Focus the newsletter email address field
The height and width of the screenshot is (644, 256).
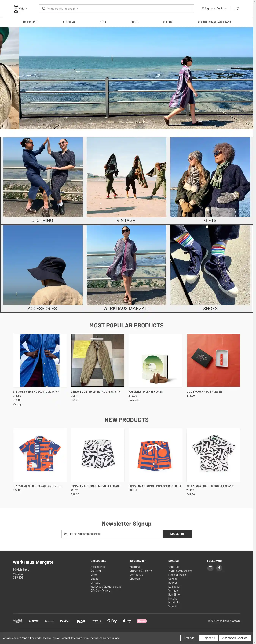111,534
